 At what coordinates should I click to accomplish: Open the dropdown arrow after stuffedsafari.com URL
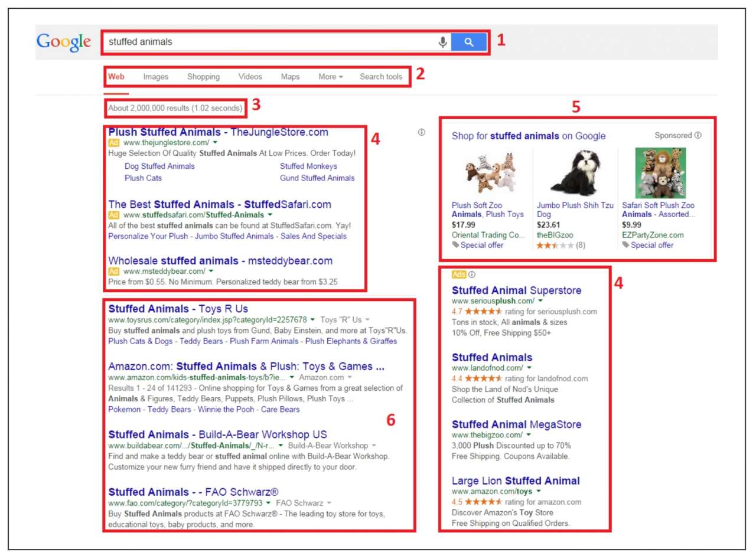[x=270, y=215]
